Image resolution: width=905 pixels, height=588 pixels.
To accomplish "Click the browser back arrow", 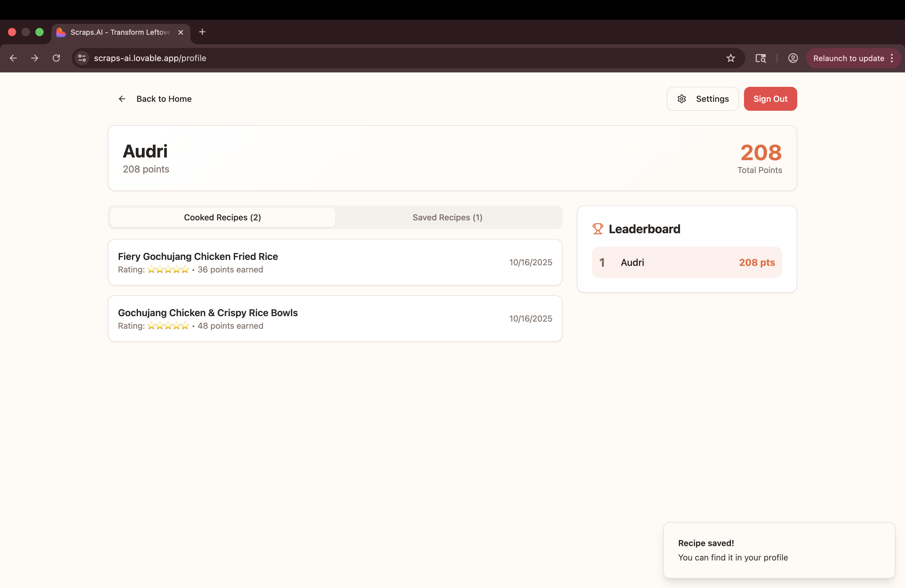I will click(x=13, y=58).
